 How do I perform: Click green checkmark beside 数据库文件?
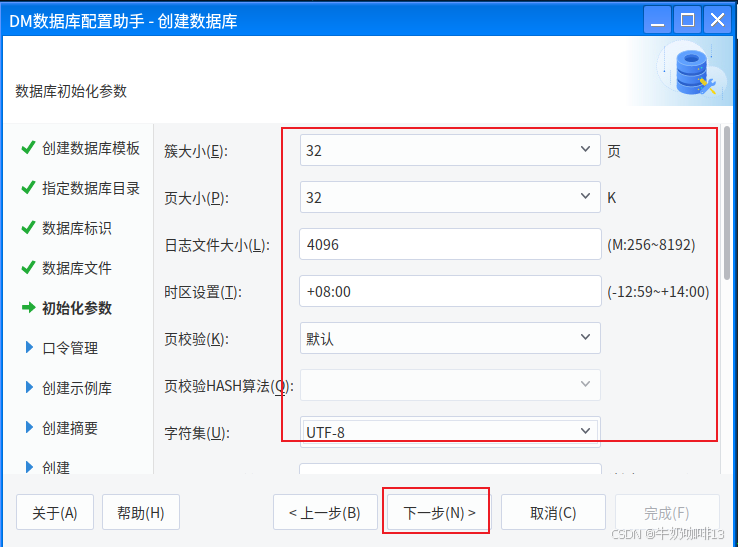click(x=28, y=267)
